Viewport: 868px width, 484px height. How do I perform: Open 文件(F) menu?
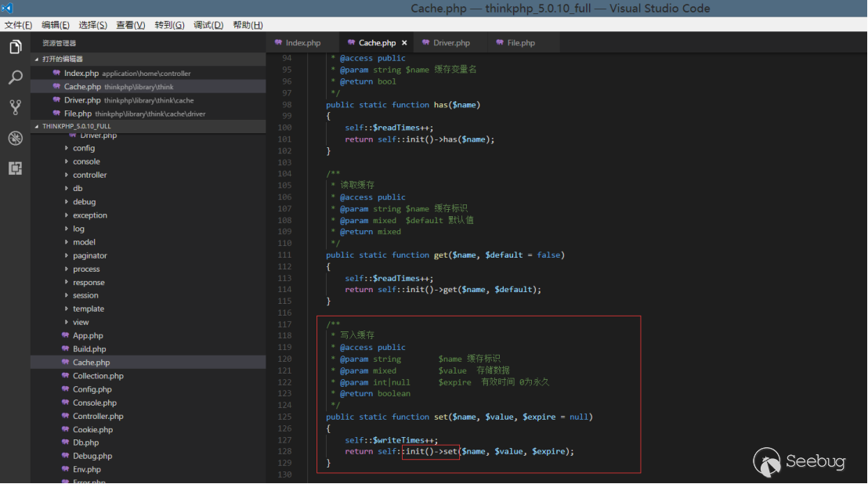pyautogui.click(x=18, y=25)
